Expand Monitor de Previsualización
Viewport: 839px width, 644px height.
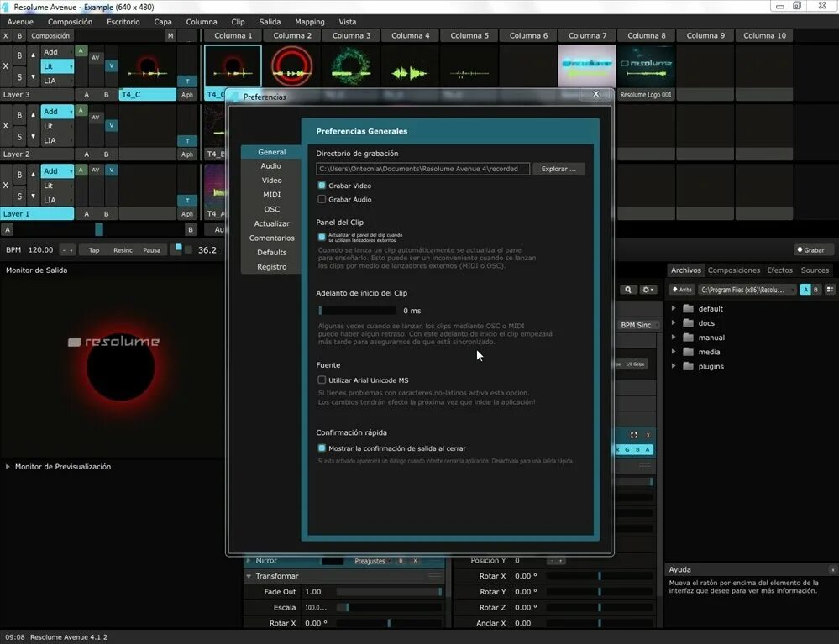pyautogui.click(x=8, y=467)
